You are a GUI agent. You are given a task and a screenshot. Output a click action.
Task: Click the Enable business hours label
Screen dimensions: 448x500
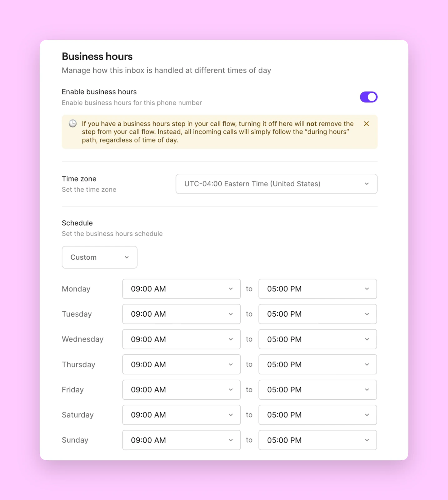[x=99, y=92]
